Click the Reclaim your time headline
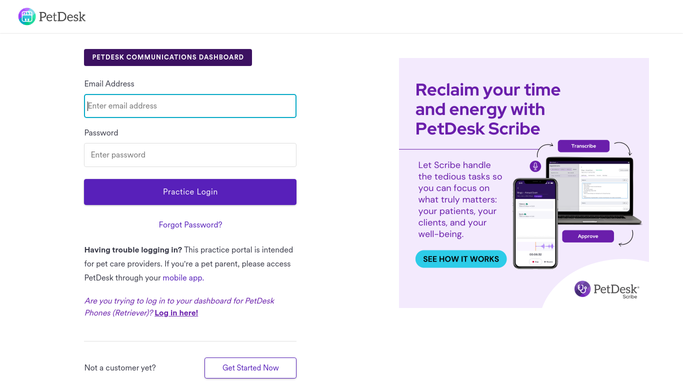 [x=488, y=109]
